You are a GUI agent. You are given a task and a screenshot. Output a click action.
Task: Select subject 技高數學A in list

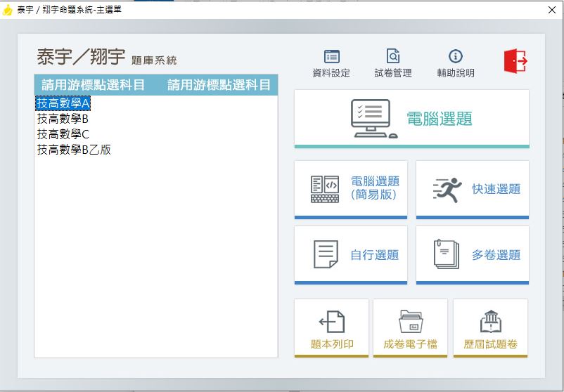(63, 103)
